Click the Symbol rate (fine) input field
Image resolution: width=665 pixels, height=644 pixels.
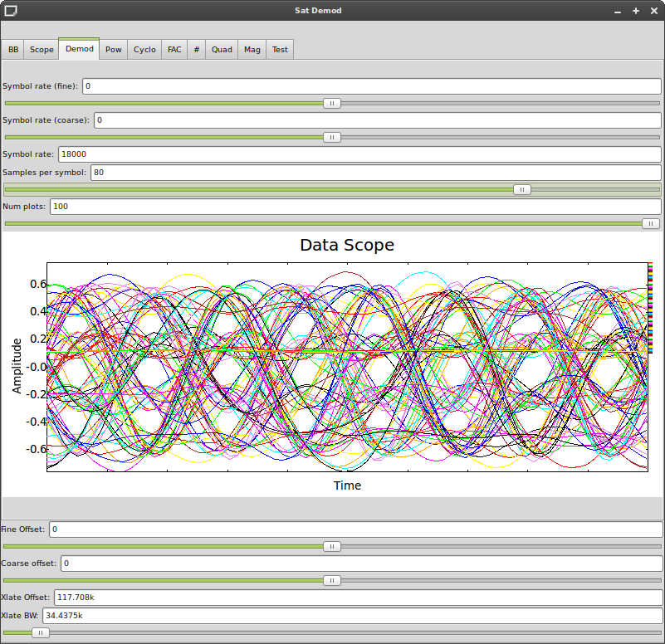coord(371,86)
